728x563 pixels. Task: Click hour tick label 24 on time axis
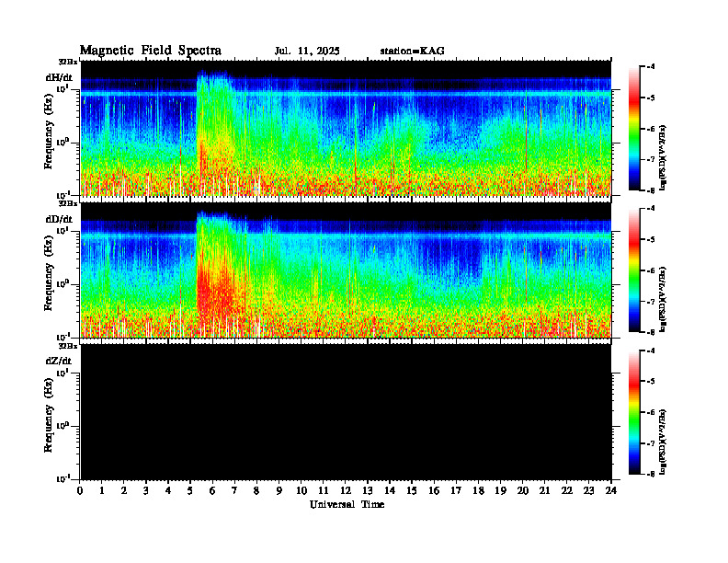(611, 491)
